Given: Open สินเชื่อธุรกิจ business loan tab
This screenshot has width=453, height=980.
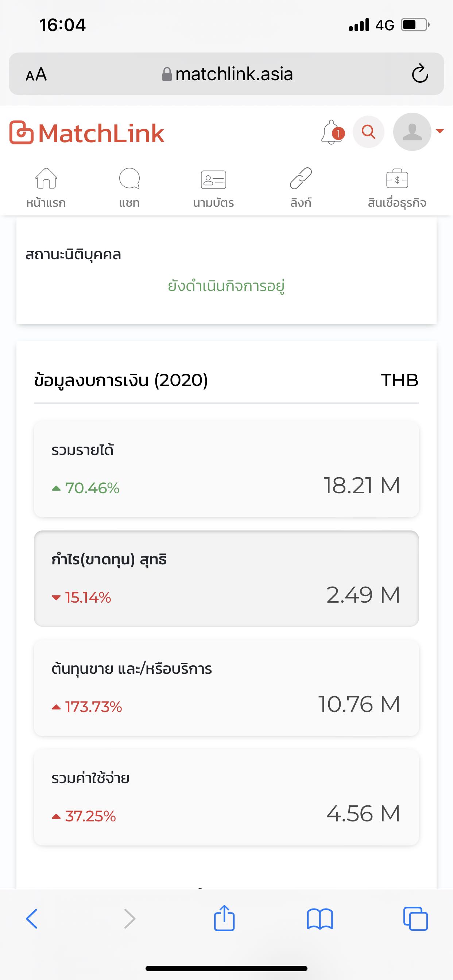Looking at the screenshot, I should (x=397, y=187).
